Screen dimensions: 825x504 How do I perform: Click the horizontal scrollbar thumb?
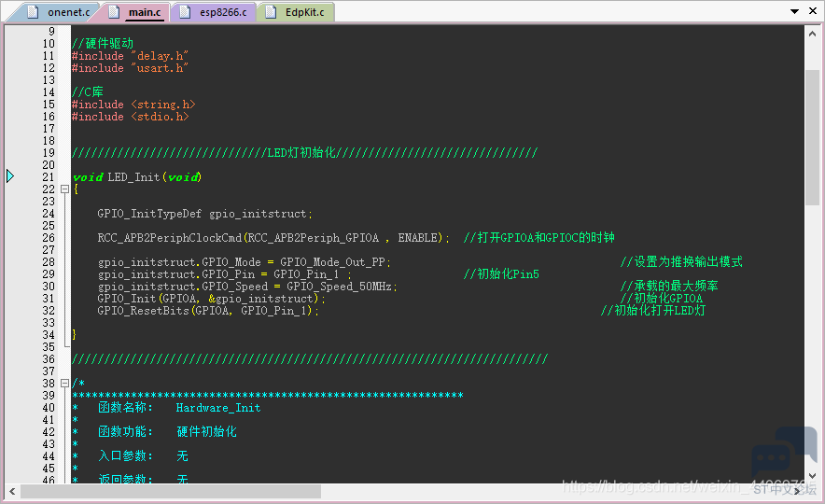pos(171,491)
